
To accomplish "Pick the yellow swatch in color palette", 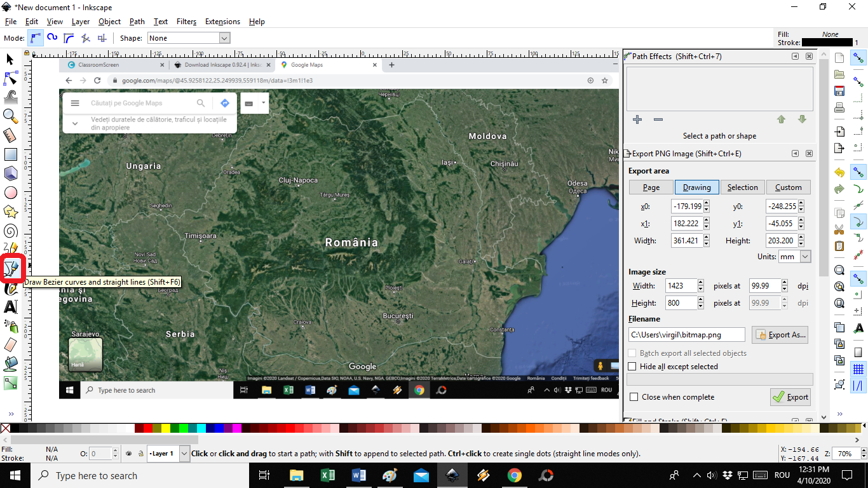I will 166,428.
